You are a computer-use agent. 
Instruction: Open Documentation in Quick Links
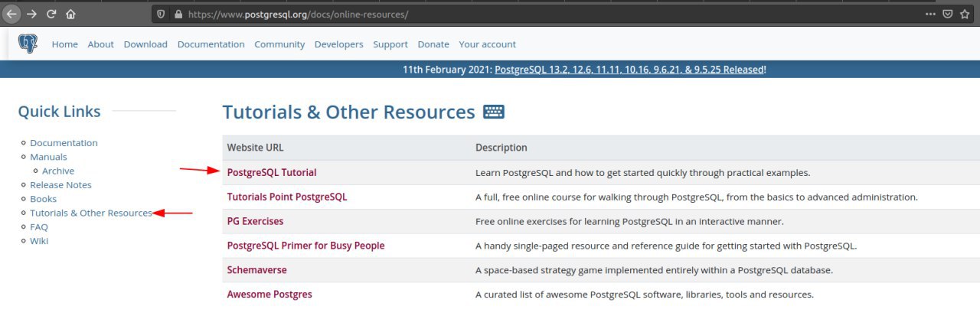pyautogui.click(x=64, y=143)
